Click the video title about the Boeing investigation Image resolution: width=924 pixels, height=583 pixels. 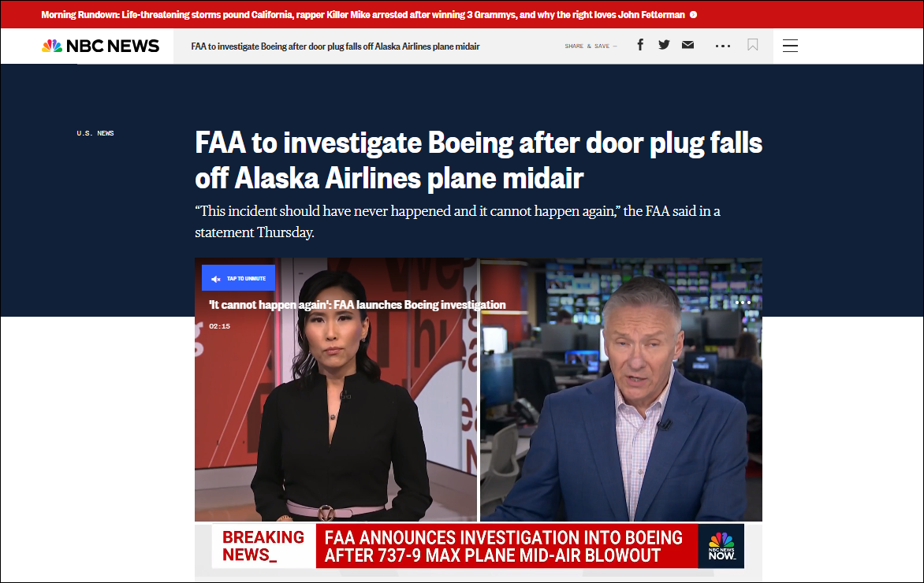pos(357,305)
